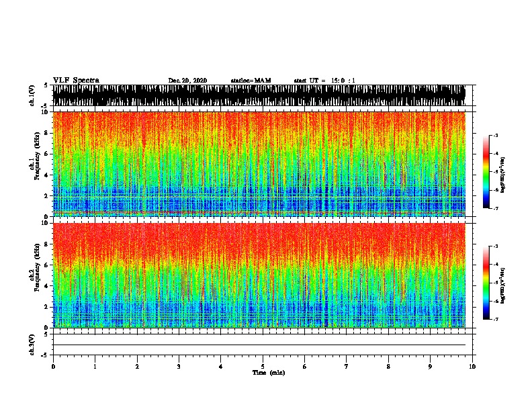
Task: Select the "start UT = 15: 0 : 1" text
Action: (324, 81)
